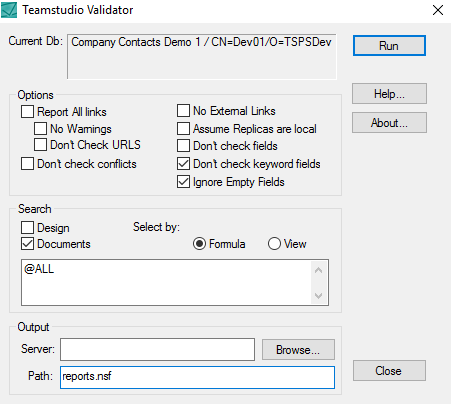Click the Teamstudio Validator title bar icon
Screen dimensions: 451x404
pyautogui.click(x=9, y=10)
